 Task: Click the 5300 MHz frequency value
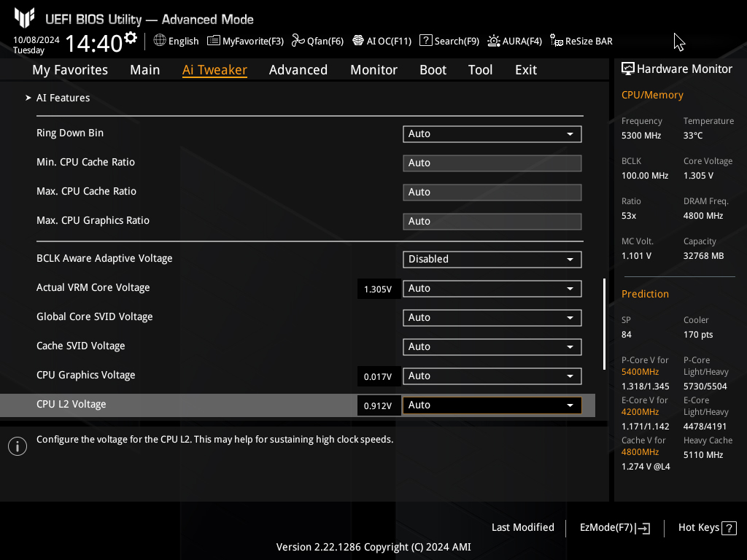(641, 136)
